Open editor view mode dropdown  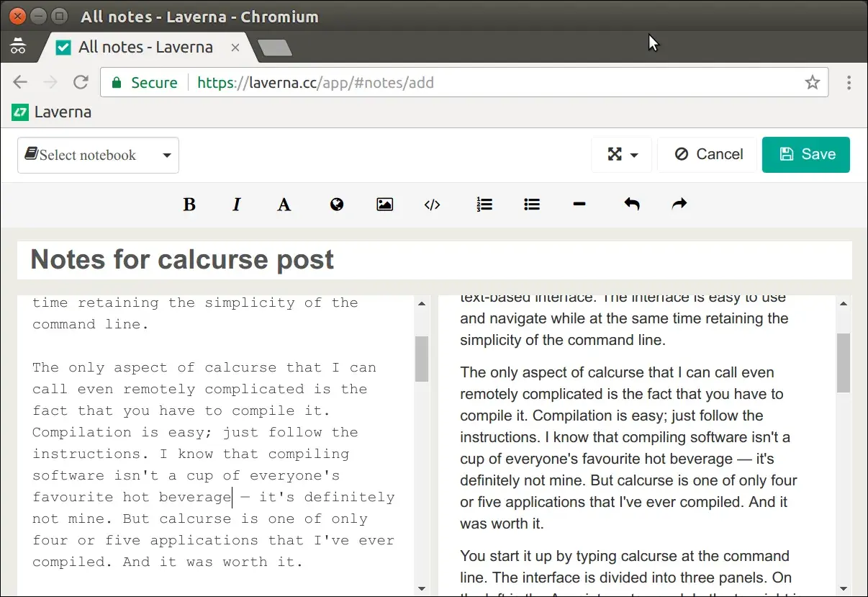622,155
